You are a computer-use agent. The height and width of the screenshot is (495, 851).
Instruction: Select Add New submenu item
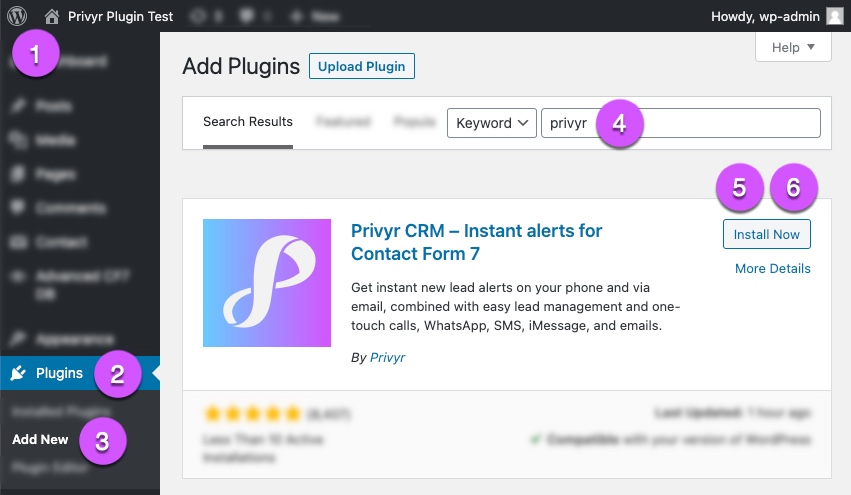coord(40,439)
